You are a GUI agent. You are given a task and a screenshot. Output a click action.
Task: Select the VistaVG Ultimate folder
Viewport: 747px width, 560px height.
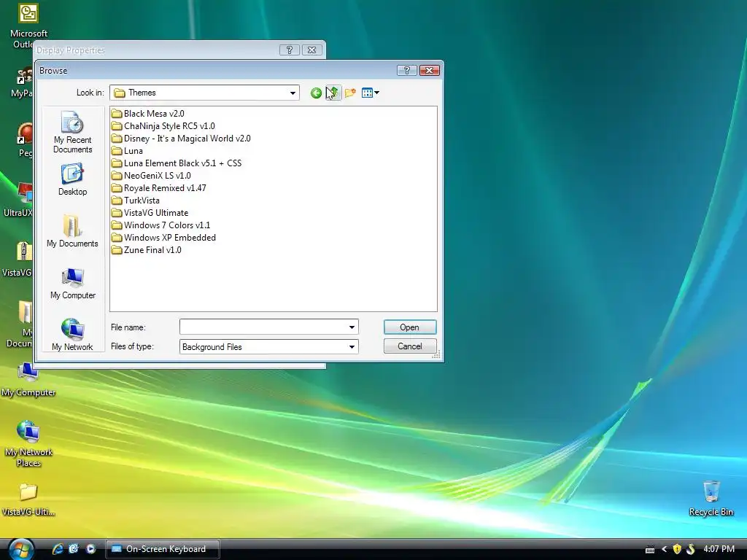[x=150, y=212]
